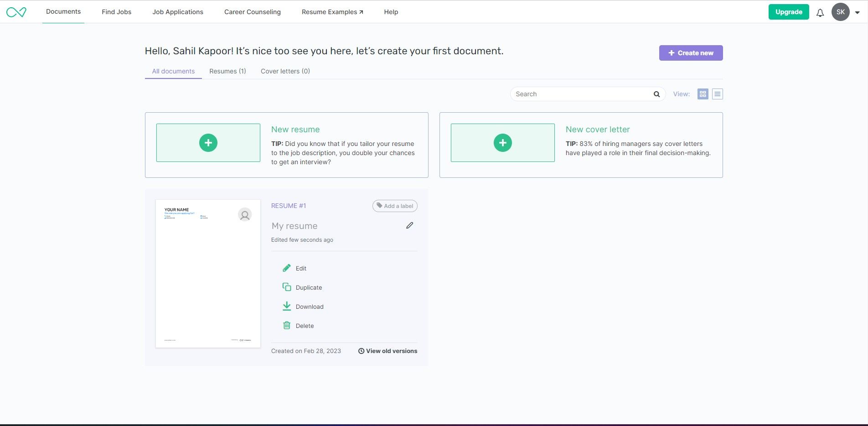Click the search magnifier icon
The width and height of the screenshot is (868, 426).
coord(656,94)
